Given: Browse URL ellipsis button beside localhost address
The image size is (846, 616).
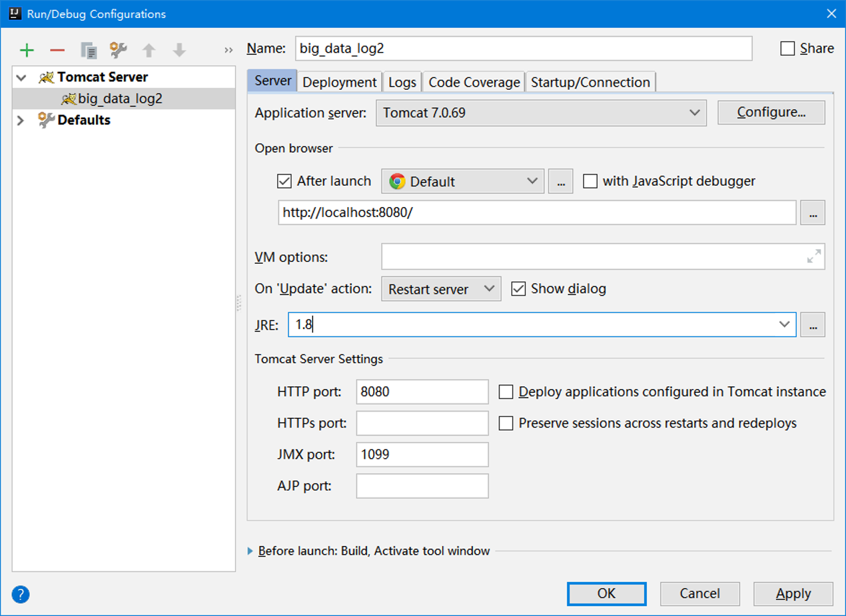Looking at the screenshot, I should coord(813,213).
